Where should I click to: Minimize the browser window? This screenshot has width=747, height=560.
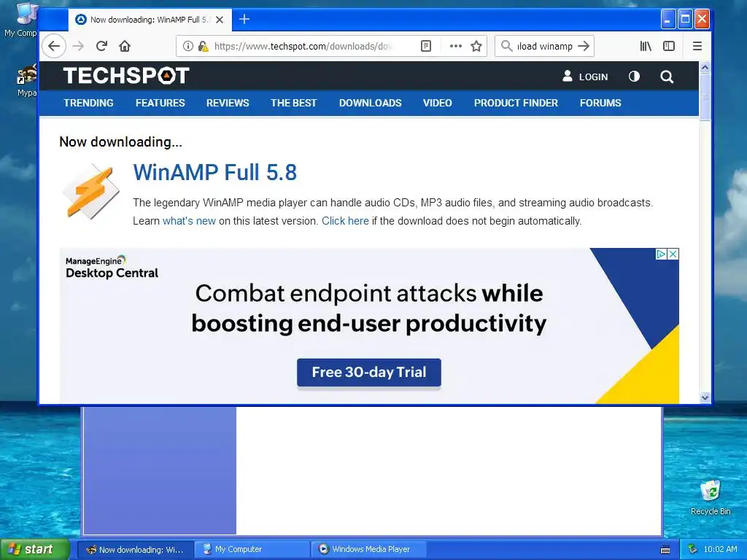click(668, 19)
